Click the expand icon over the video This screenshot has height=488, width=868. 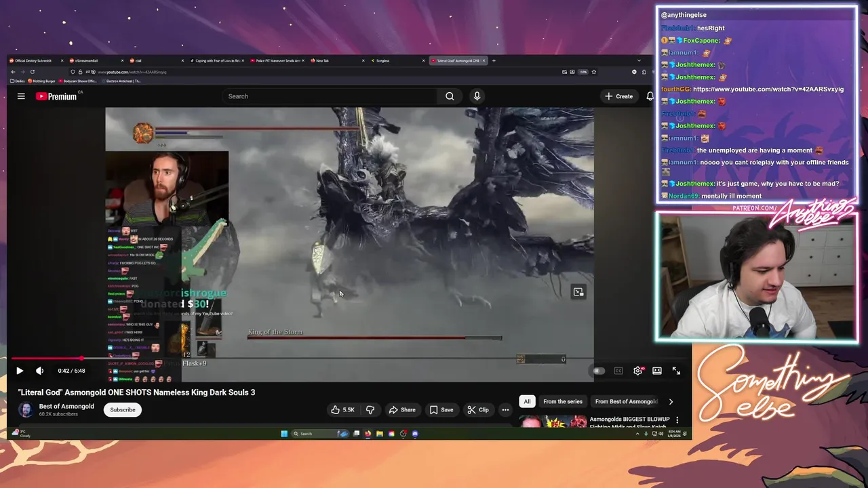click(x=578, y=292)
